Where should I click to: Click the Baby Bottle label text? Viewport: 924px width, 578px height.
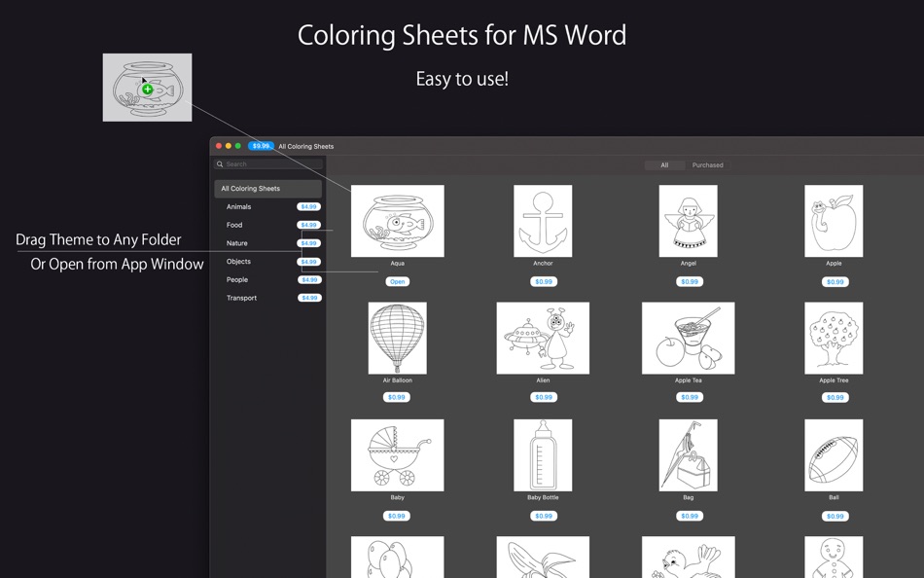(543, 498)
